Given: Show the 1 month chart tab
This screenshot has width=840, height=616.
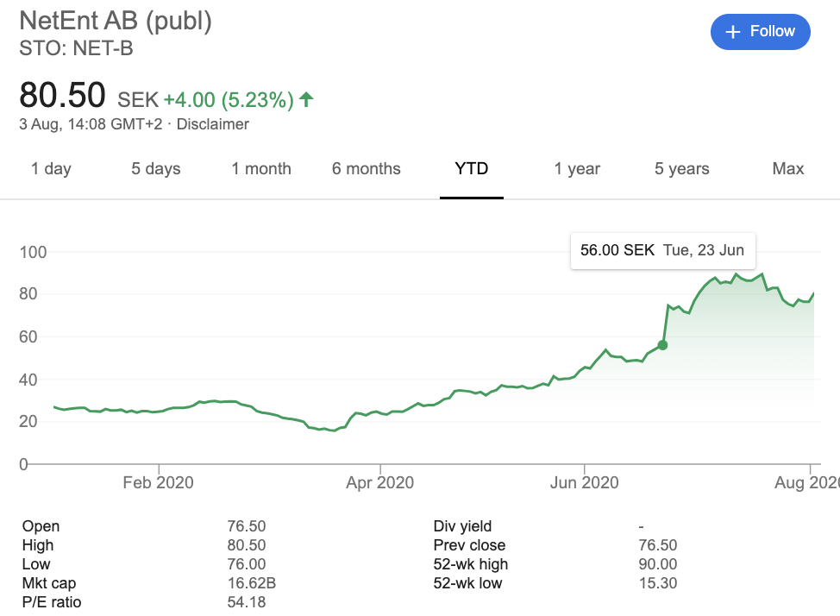Looking at the screenshot, I should [261, 169].
